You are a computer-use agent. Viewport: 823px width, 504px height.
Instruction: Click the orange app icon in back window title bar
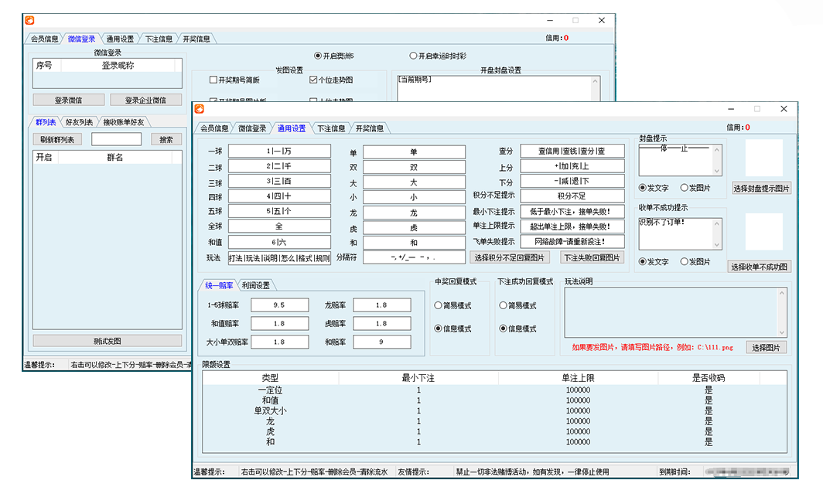click(x=29, y=20)
